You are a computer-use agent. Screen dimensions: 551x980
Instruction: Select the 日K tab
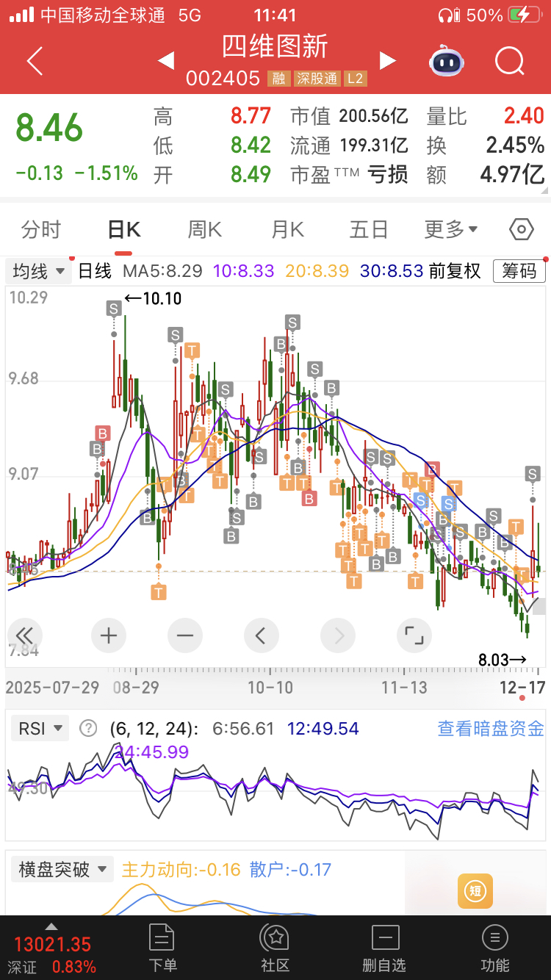pyautogui.click(x=123, y=230)
